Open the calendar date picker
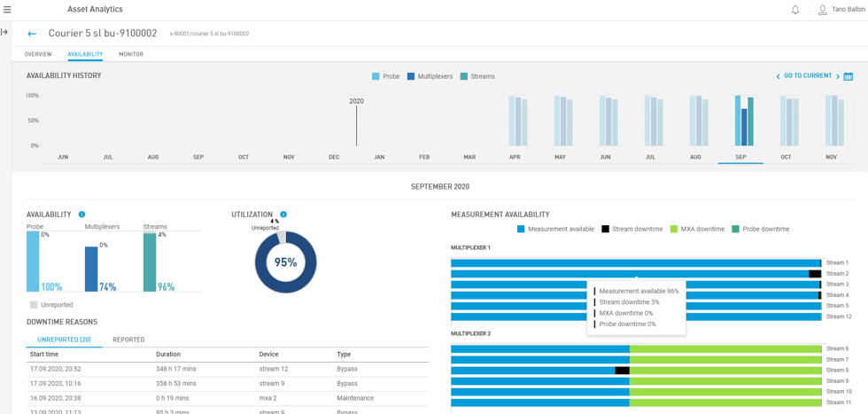The height and width of the screenshot is (414, 868). coord(849,76)
